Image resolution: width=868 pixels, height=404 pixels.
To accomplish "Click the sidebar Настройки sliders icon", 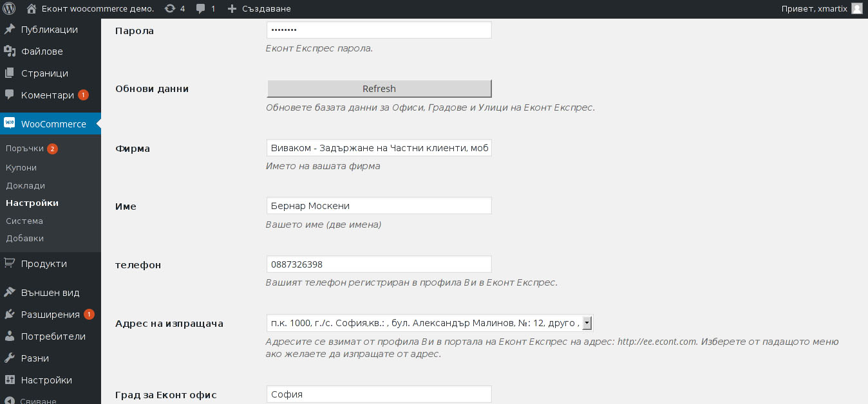I will 10,380.
